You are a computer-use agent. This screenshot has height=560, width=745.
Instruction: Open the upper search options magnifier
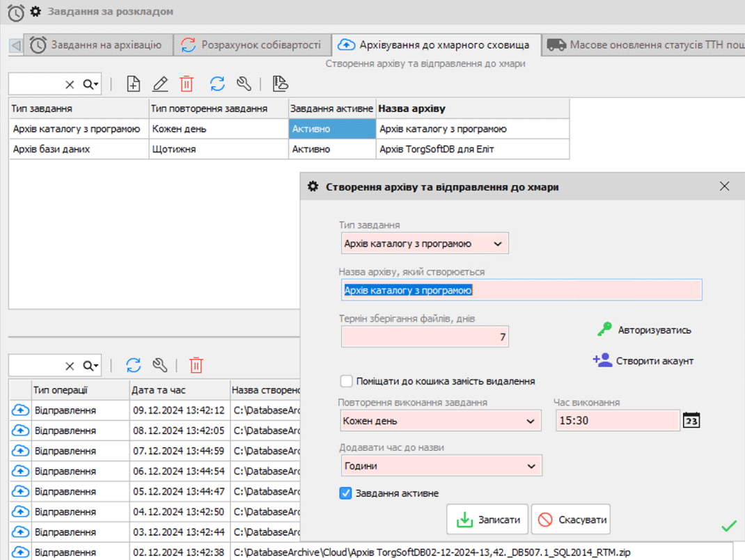point(91,84)
